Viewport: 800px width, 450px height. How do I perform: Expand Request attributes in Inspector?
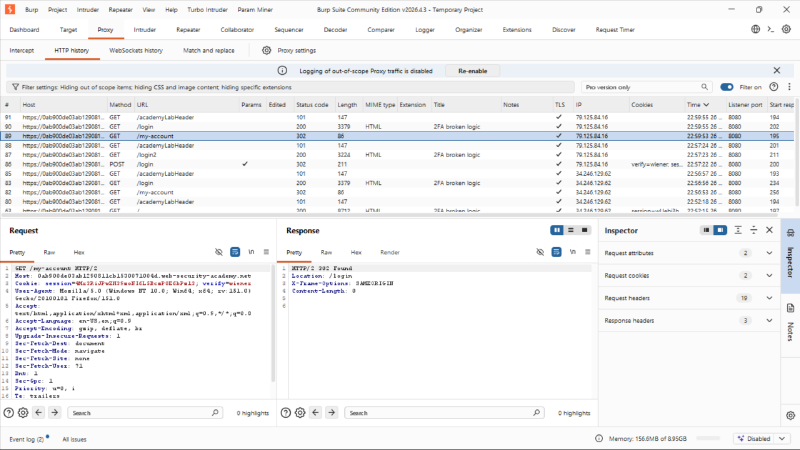pyautogui.click(x=690, y=253)
